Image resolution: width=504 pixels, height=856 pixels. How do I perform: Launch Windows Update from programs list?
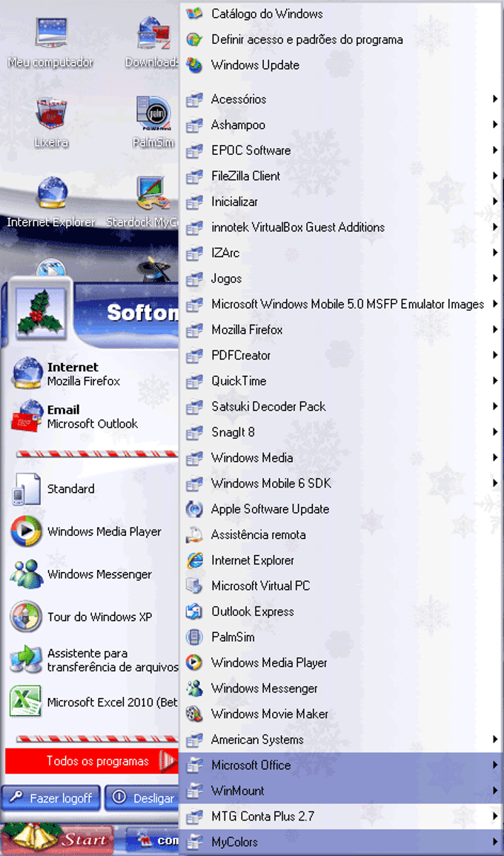click(341, 65)
